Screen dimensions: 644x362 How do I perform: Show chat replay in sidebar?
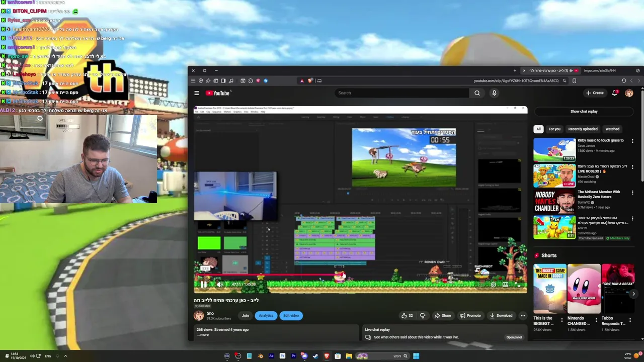point(584,112)
